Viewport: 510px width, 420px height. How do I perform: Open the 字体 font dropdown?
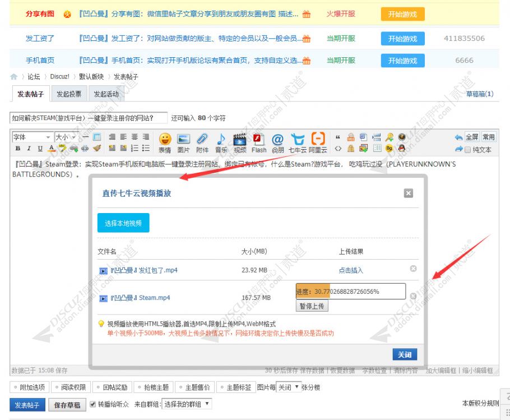pyautogui.click(x=33, y=137)
